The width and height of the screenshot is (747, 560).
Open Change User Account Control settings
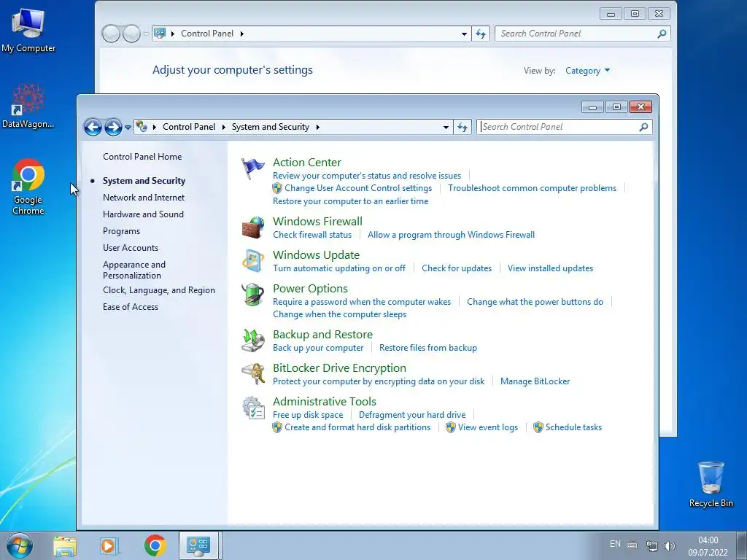pos(357,188)
